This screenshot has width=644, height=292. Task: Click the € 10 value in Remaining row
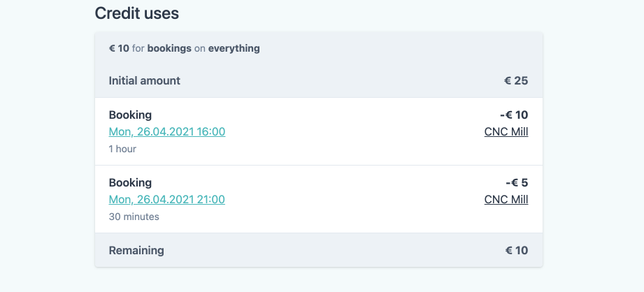coord(517,250)
